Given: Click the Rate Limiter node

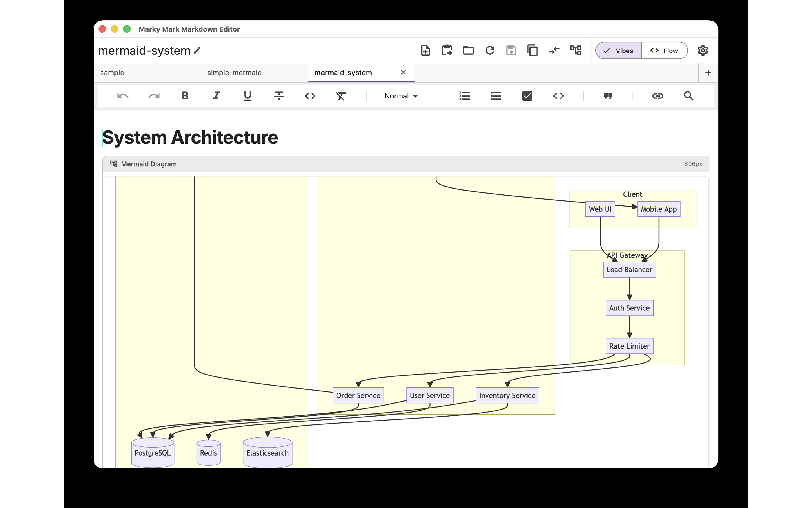Looking at the screenshot, I should tap(629, 346).
